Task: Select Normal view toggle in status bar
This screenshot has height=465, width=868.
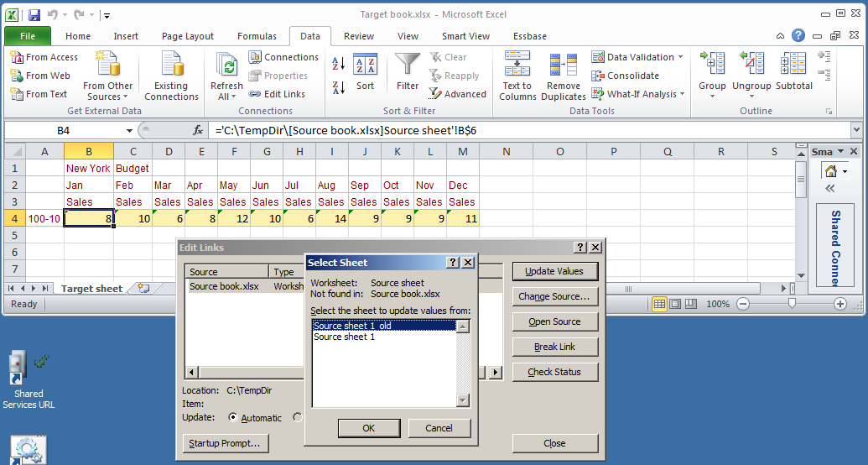Action: pyautogui.click(x=658, y=304)
